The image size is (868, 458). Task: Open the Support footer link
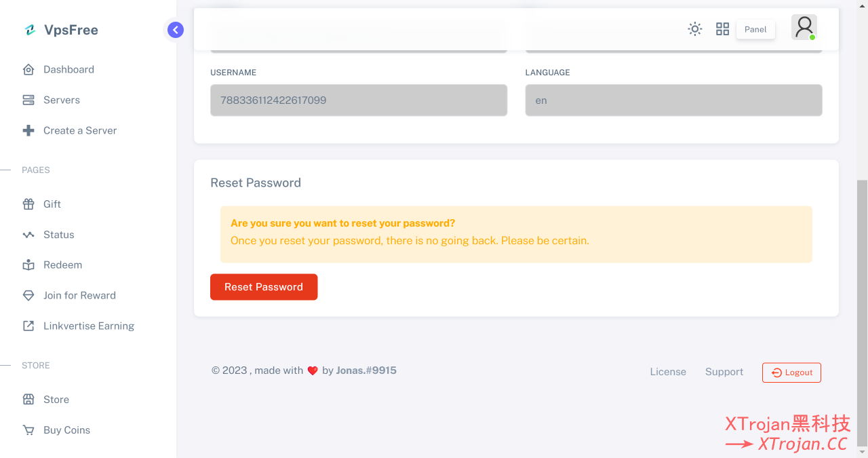click(724, 372)
